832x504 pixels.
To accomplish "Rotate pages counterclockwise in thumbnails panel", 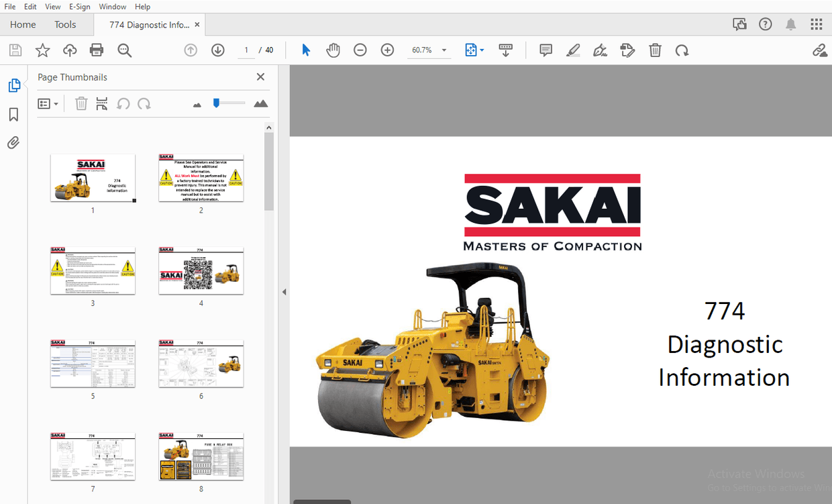I will pyautogui.click(x=123, y=103).
